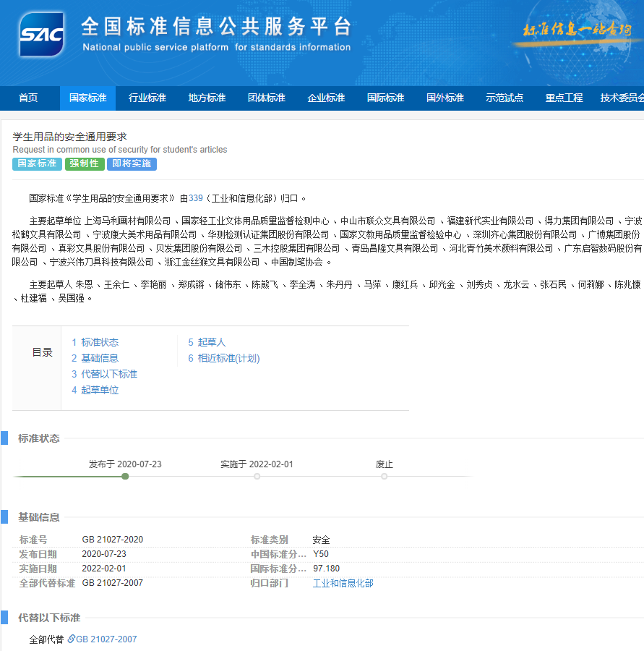Select the 团体标准 navigation item
Image resolution: width=644 pixels, height=651 pixels.
pyautogui.click(x=266, y=98)
